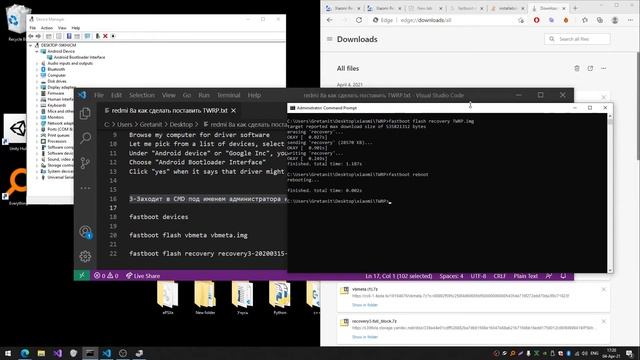Close the redmi 8a TWRP.txt editor tab

pyautogui.click(x=233, y=111)
